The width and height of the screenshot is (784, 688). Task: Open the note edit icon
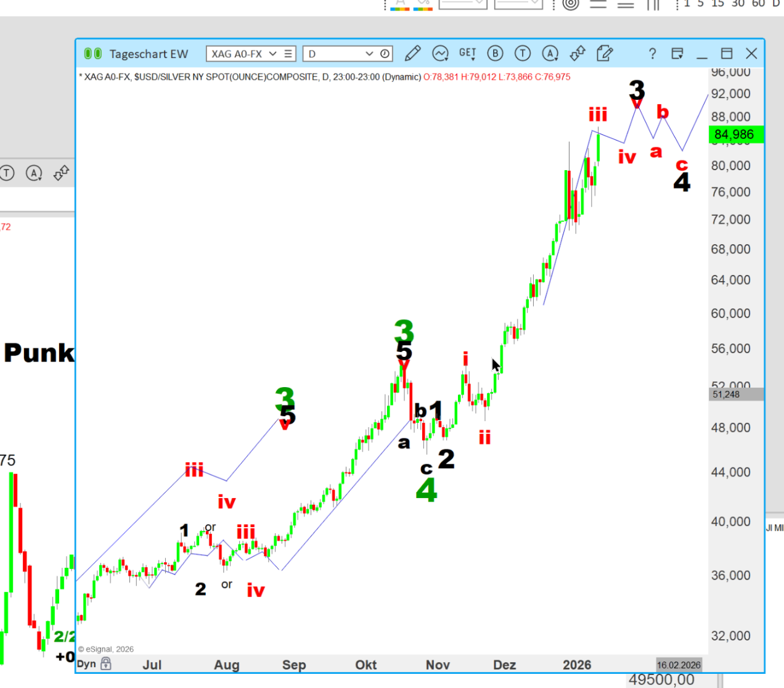click(x=605, y=54)
